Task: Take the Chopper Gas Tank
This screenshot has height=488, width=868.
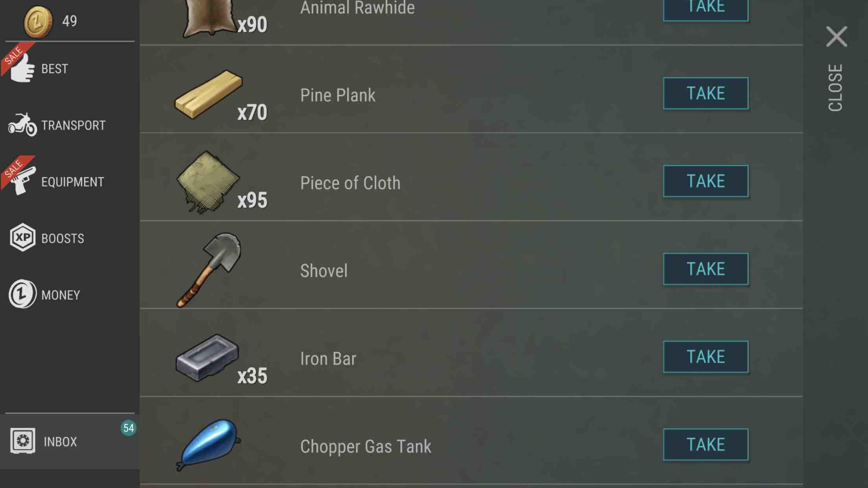Action: pyautogui.click(x=706, y=445)
